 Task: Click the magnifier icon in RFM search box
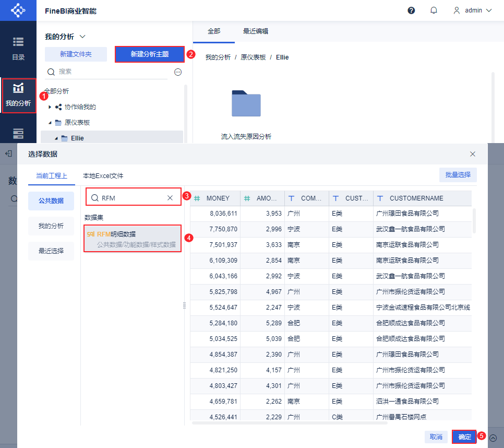pyautogui.click(x=94, y=198)
